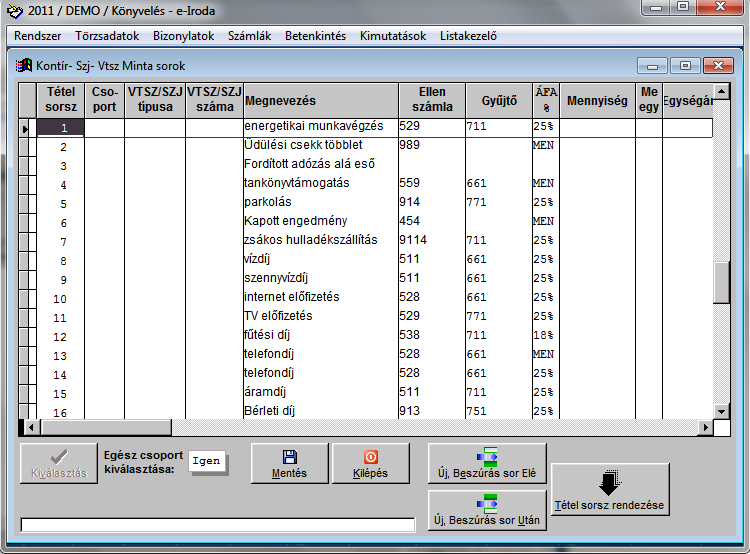The width and height of the screenshot is (750, 554).
Task: Click the horizontal scrollbar right arrow
Action: [x=706, y=427]
